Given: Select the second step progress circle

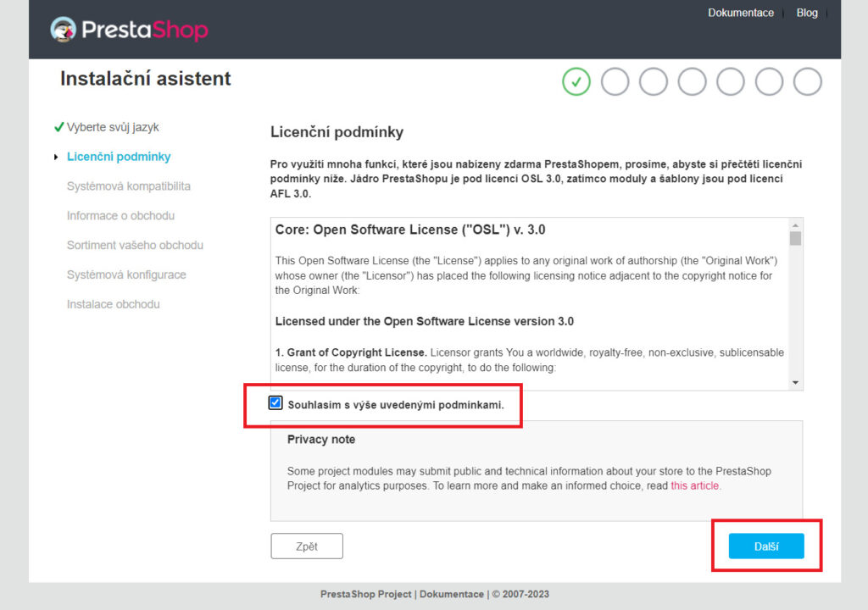Looking at the screenshot, I should coord(615,82).
